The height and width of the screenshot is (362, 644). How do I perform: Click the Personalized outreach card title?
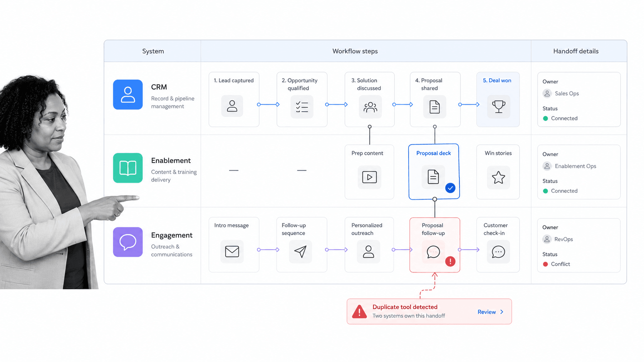(367, 229)
